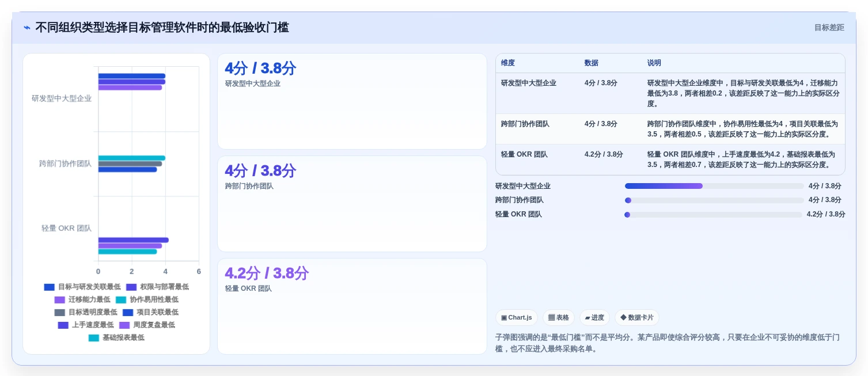This screenshot has height=376, width=868.
Task: Click the dashboard title about 最低验收门槛
Action: coord(162,28)
